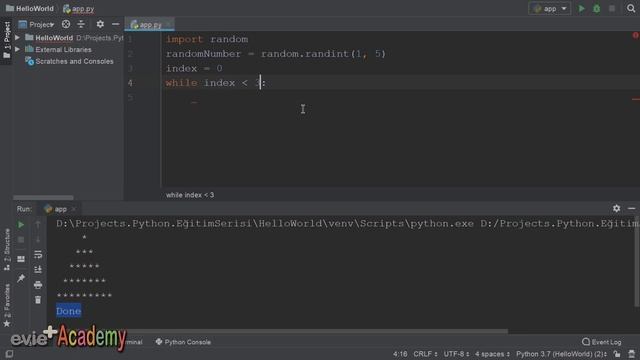
Task: Hide the Run panel with minus icon
Action: 631,209
